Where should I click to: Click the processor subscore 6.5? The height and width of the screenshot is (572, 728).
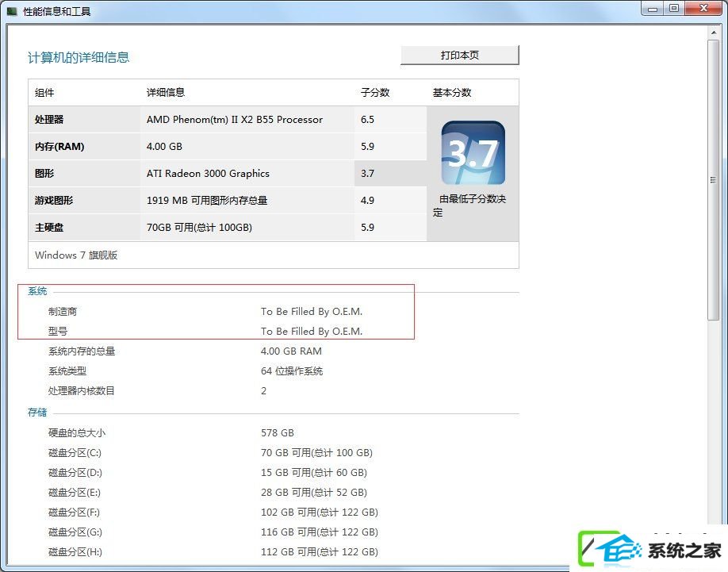tap(367, 119)
